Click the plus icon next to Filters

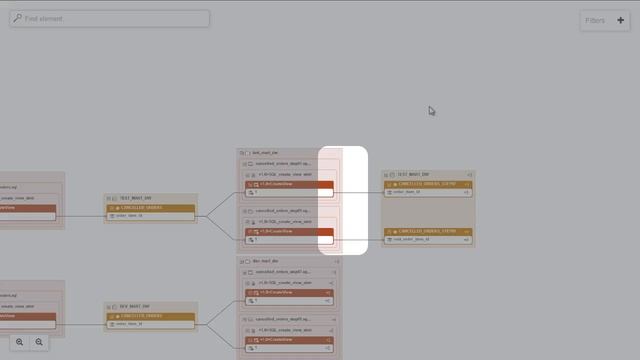pos(620,20)
